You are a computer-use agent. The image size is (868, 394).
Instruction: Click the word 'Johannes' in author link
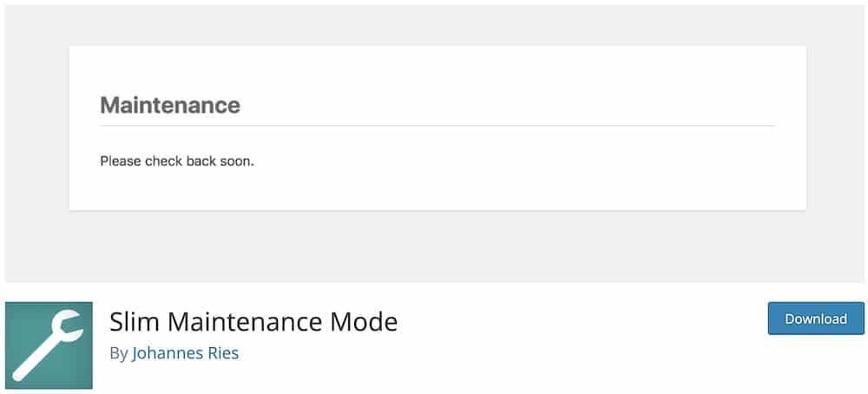click(168, 353)
